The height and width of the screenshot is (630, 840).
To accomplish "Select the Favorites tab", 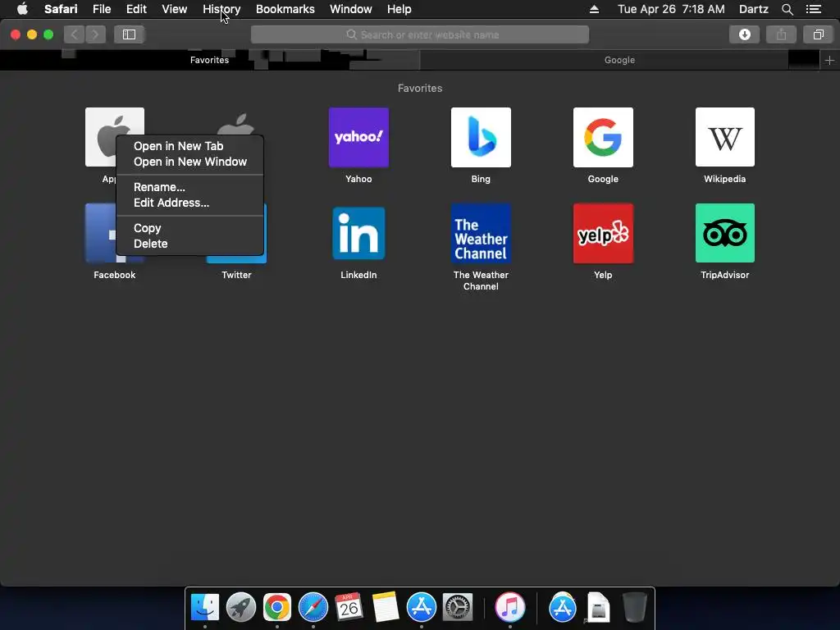I will click(x=209, y=60).
